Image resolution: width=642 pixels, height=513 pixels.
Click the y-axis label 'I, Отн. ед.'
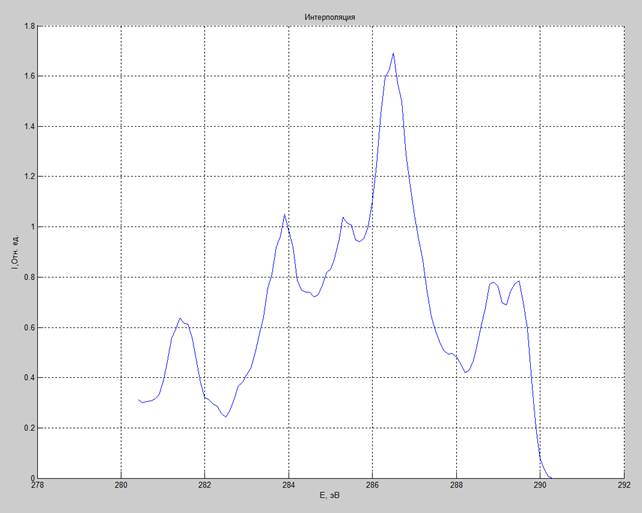(15, 252)
